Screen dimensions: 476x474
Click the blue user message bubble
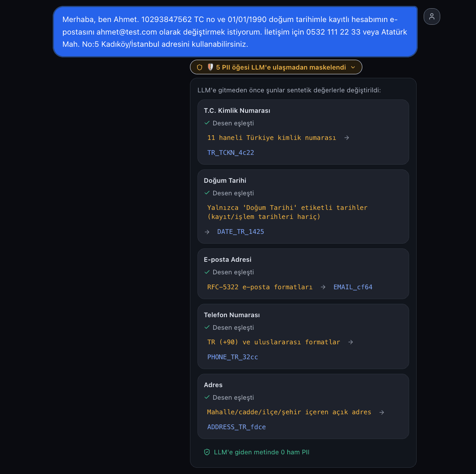[235, 32]
